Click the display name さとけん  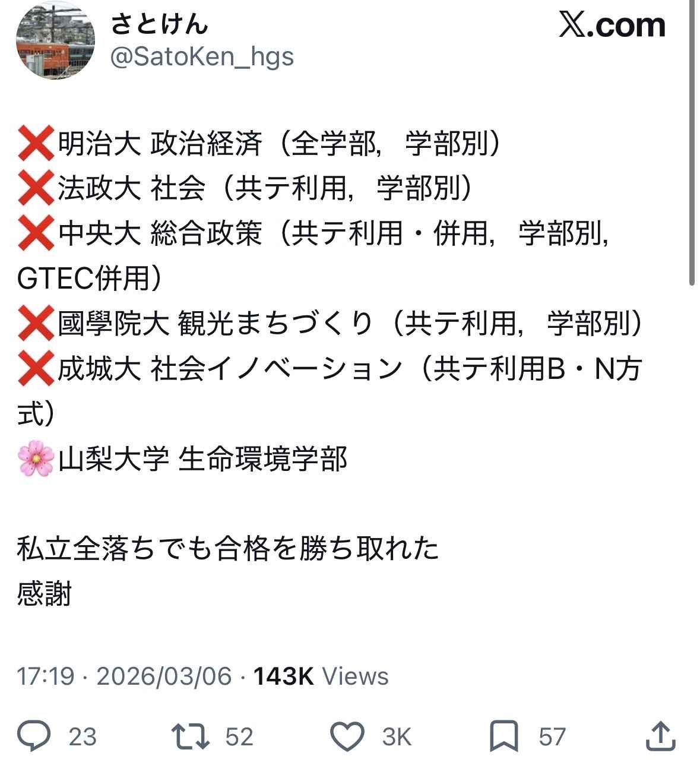(159, 23)
